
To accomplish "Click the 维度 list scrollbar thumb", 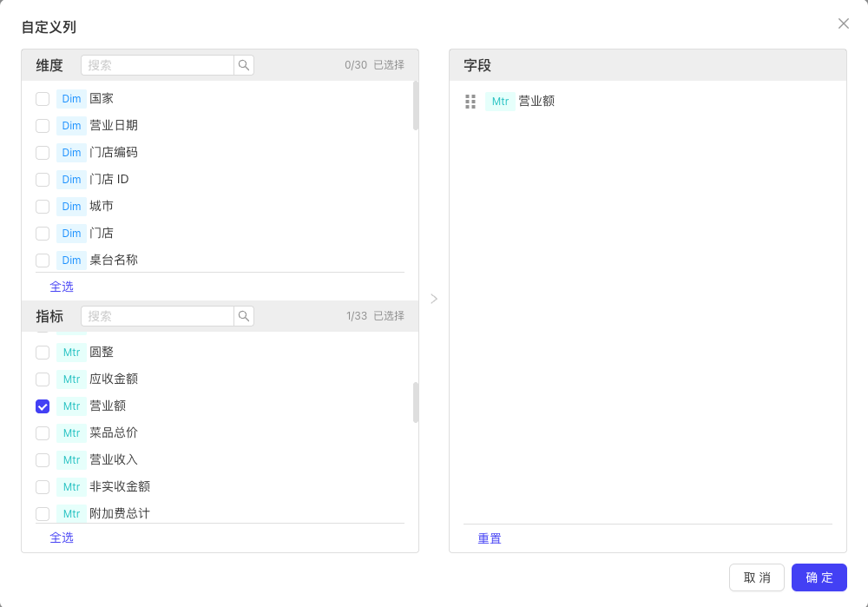I will (416, 106).
